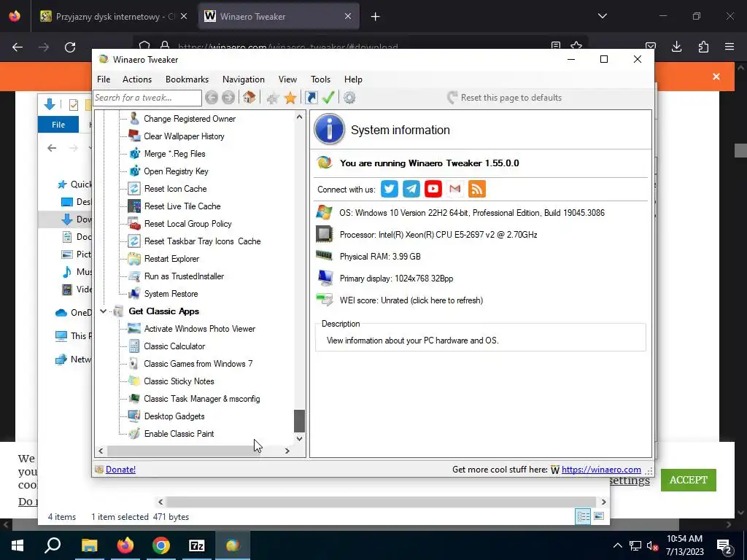Open the Firefox list all tabs chevron
Image resolution: width=747 pixels, height=560 pixels.
point(602,16)
